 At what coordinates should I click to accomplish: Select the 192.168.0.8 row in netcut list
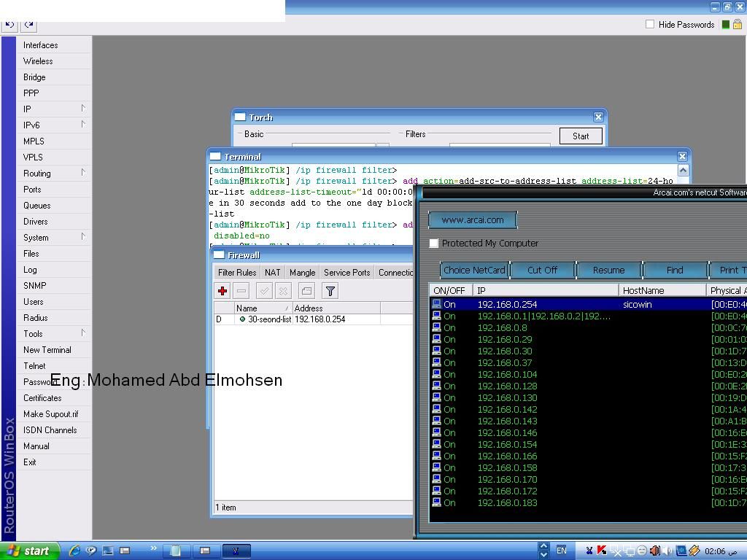pyautogui.click(x=588, y=327)
